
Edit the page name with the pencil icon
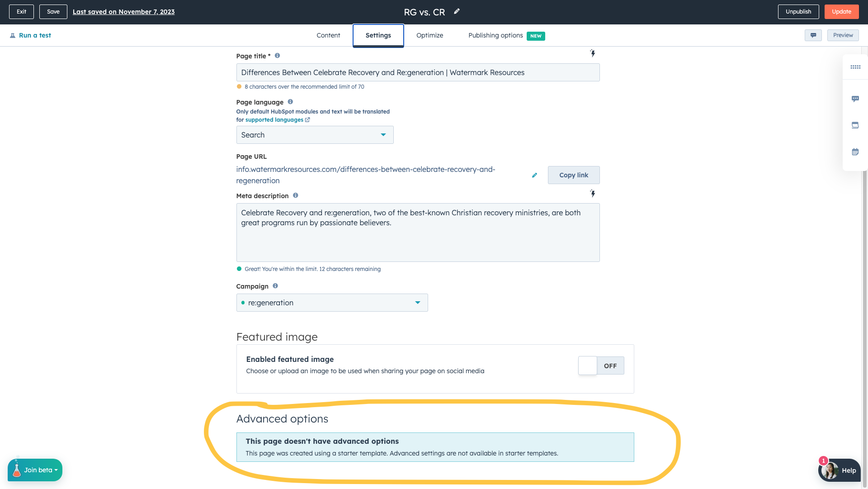457,11
